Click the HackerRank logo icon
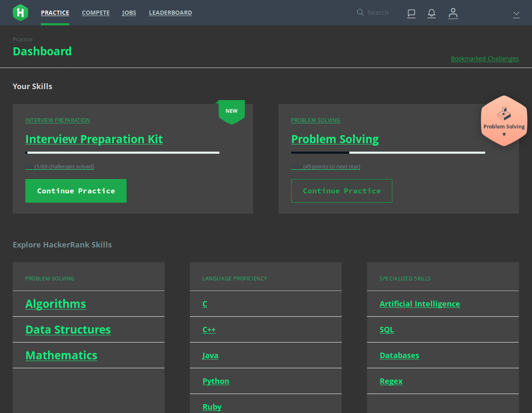Viewport: 532px width, 413px height. pos(20,13)
